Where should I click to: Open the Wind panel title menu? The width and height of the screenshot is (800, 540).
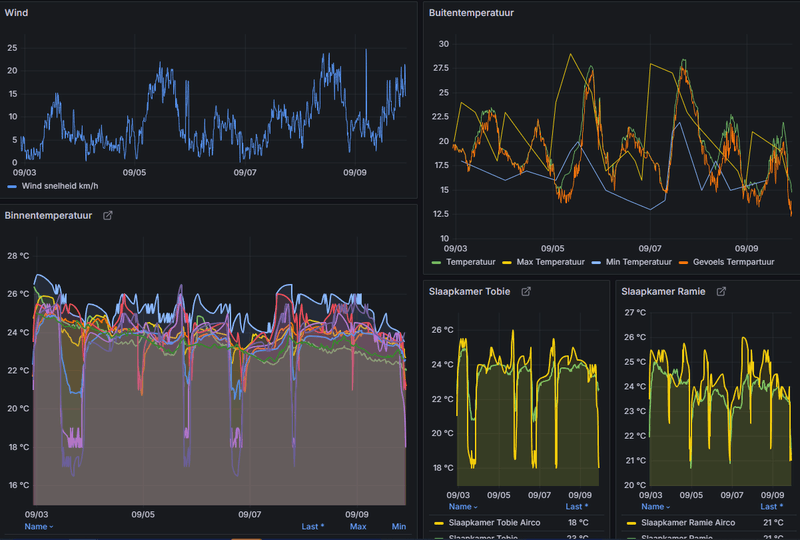(x=18, y=12)
